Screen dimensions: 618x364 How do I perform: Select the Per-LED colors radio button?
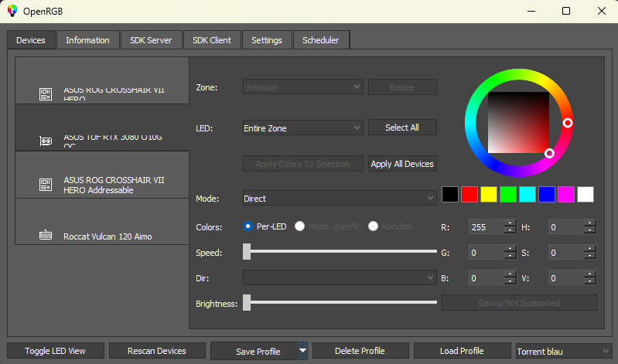[x=248, y=226]
